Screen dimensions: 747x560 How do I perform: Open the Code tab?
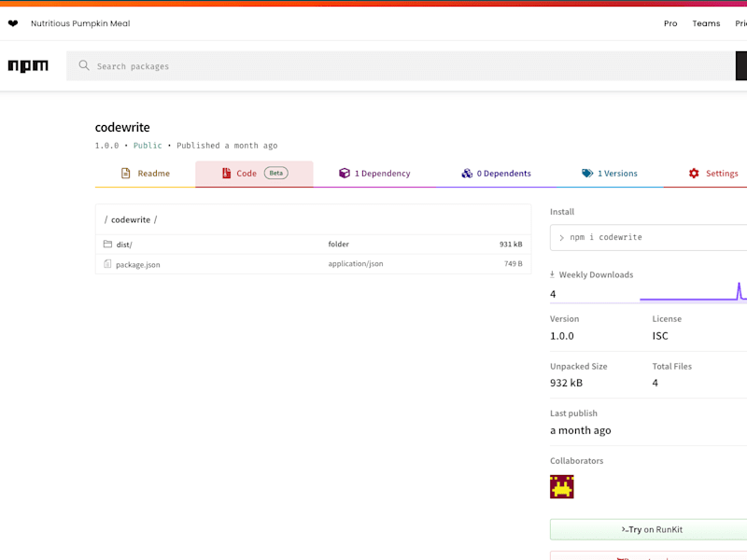pyautogui.click(x=254, y=174)
